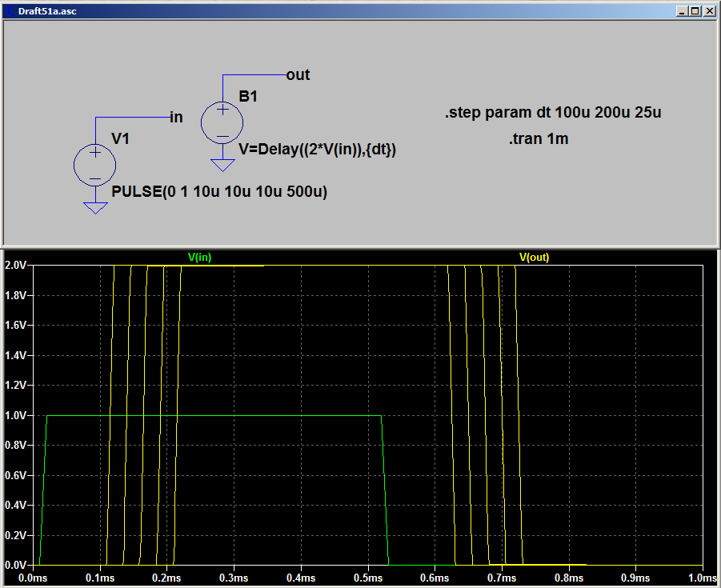721x588 pixels.
Task: Click the LTspice icon in title bar
Action: (x=9, y=11)
